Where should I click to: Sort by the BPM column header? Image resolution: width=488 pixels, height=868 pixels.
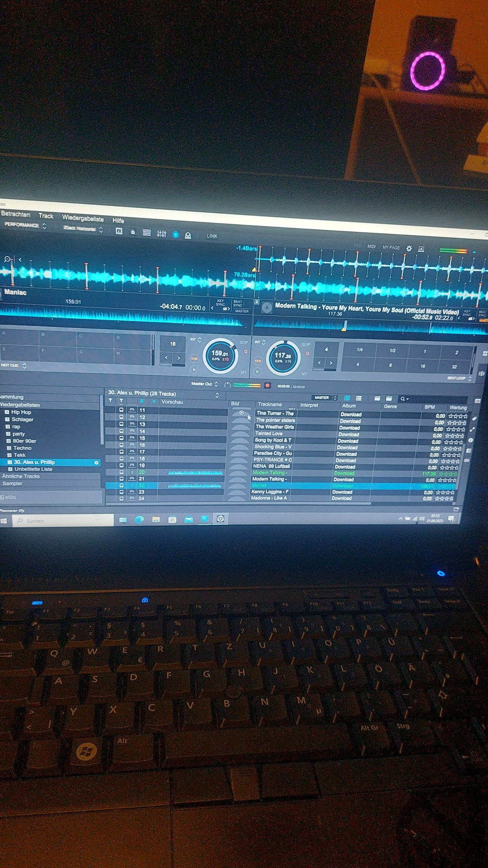[x=429, y=407]
